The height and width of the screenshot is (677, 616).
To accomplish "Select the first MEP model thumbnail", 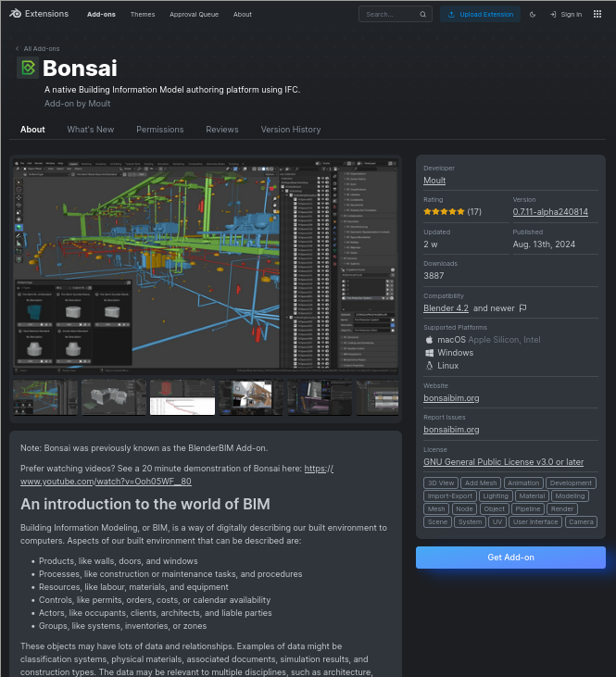I will 45,397.
